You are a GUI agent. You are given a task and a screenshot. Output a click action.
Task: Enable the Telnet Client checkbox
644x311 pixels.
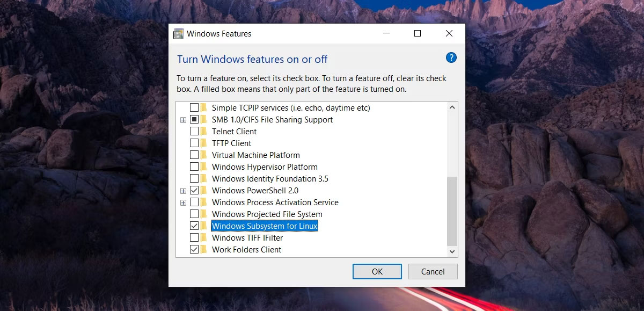(194, 131)
